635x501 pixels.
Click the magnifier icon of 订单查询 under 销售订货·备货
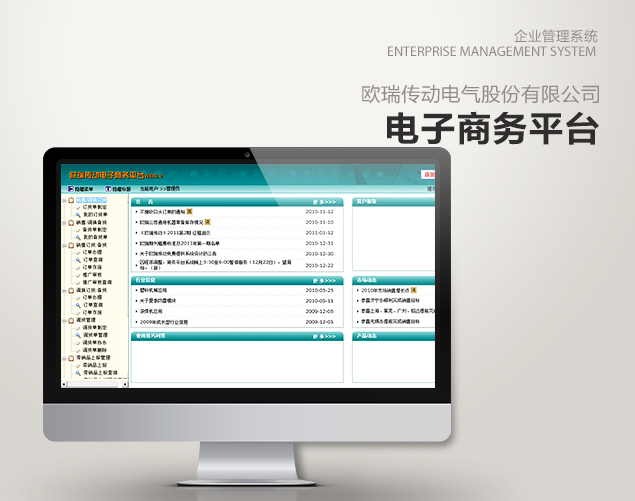tap(78, 260)
